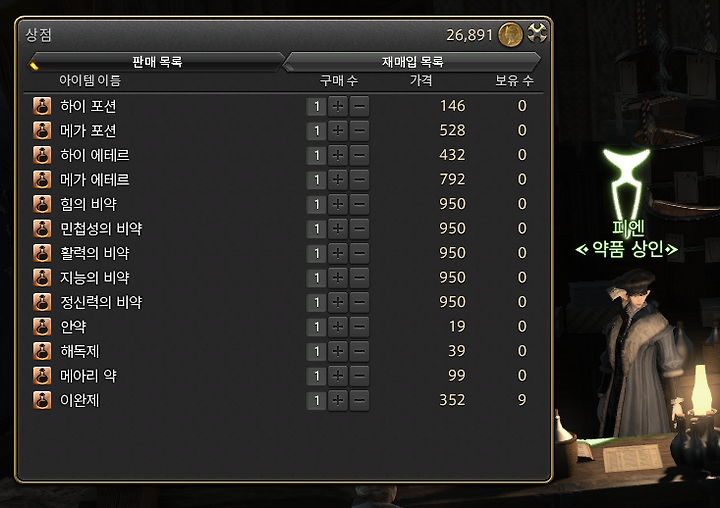
Task: Switch to 판매 목록 tab
Action: point(157,62)
